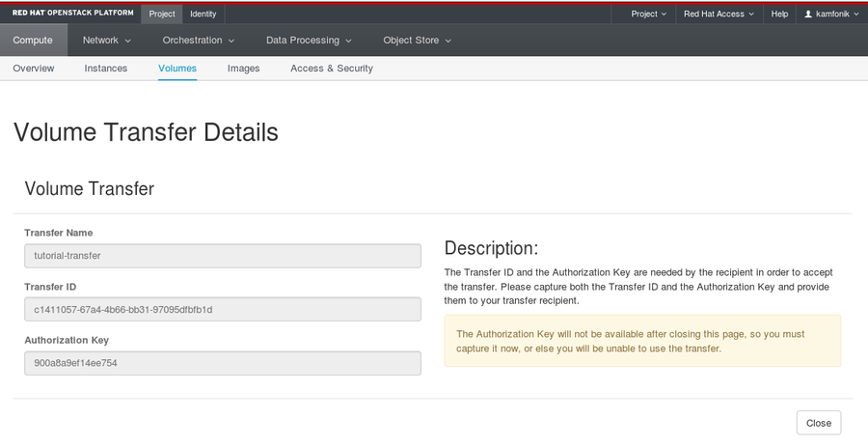The height and width of the screenshot is (447, 868).
Task: Switch to the Identity tab
Action: pos(203,14)
